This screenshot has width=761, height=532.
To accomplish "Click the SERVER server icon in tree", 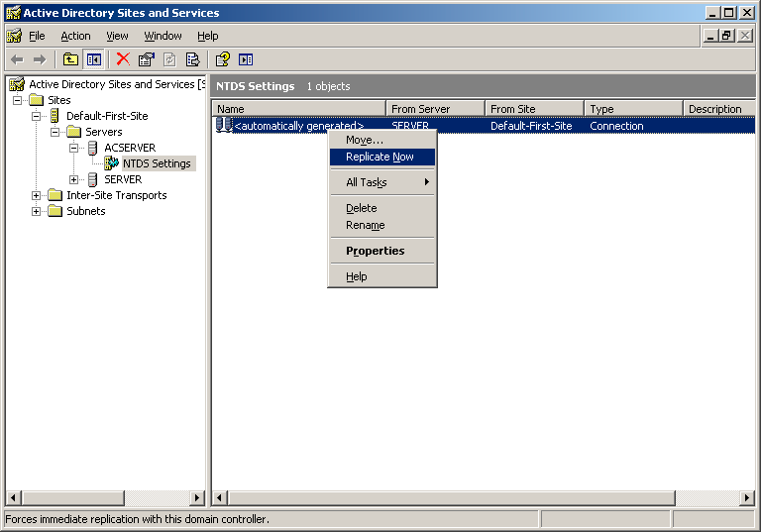I will [93, 179].
